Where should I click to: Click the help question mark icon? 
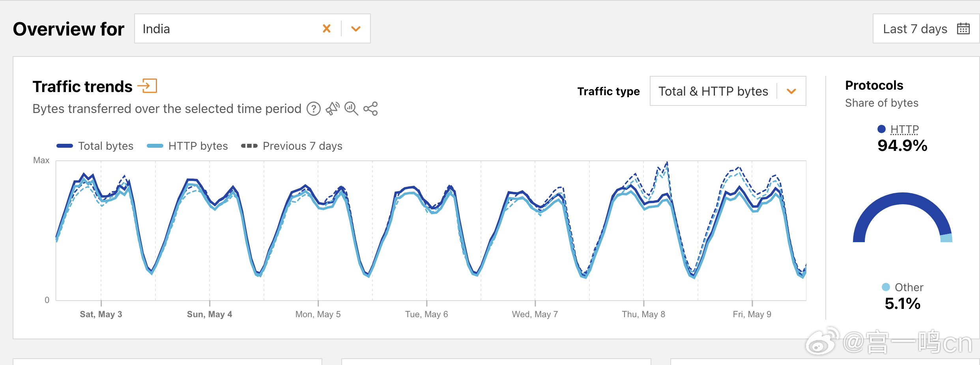[x=314, y=109]
